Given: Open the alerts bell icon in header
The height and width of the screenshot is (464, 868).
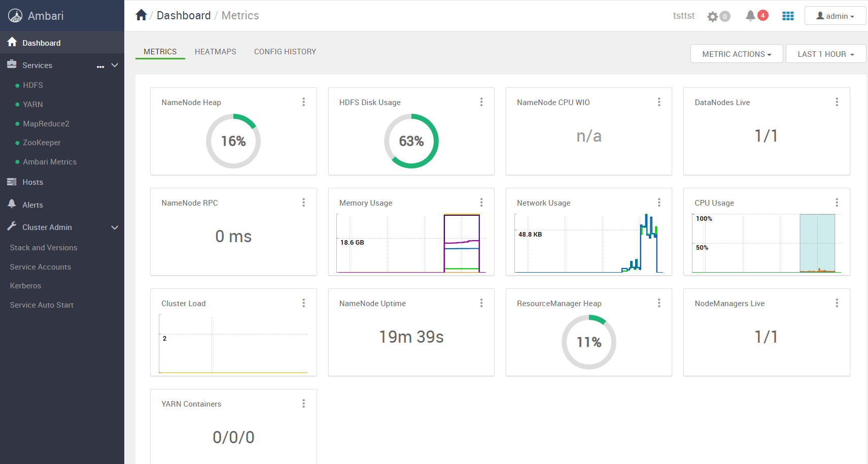Looking at the screenshot, I should click(750, 16).
